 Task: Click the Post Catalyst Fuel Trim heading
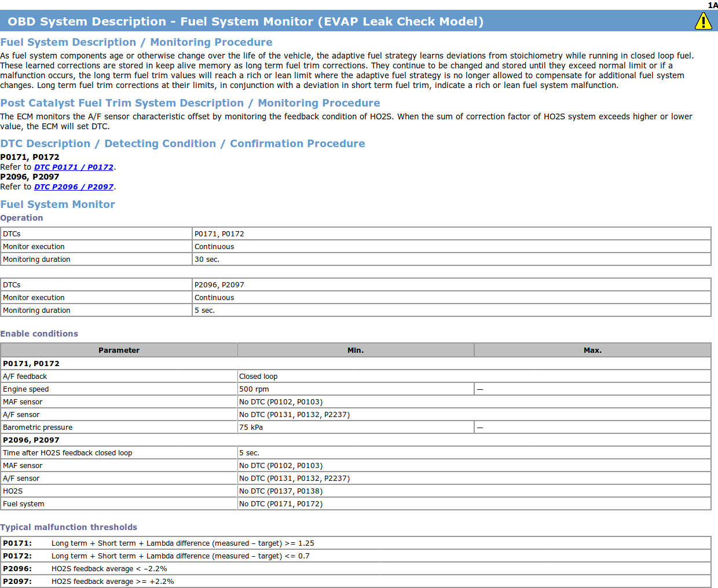(x=190, y=103)
